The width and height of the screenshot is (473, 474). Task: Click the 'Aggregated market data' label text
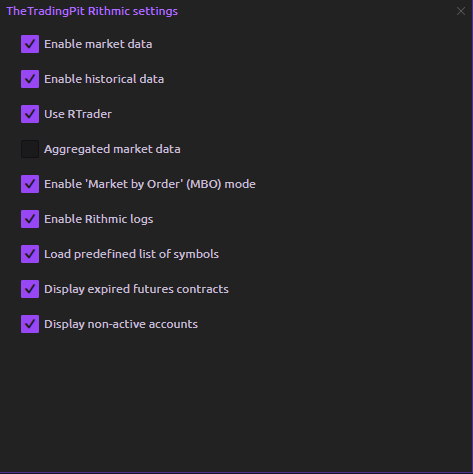[x=112, y=149]
